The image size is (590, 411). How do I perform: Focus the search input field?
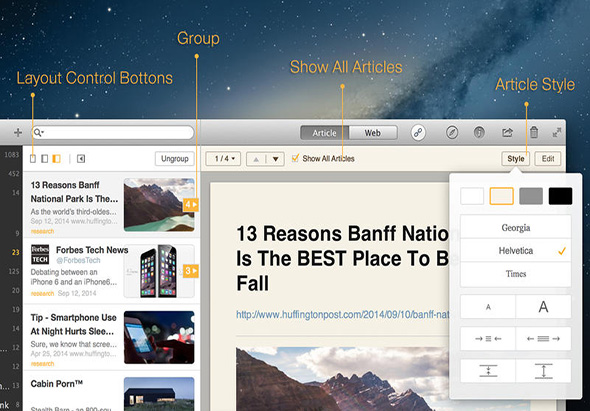coord(113,132)
